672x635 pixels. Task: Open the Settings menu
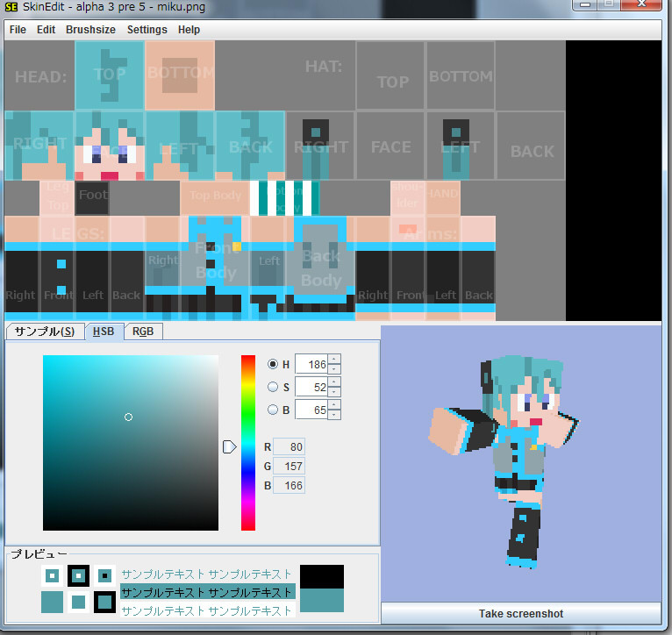[147, 30]
